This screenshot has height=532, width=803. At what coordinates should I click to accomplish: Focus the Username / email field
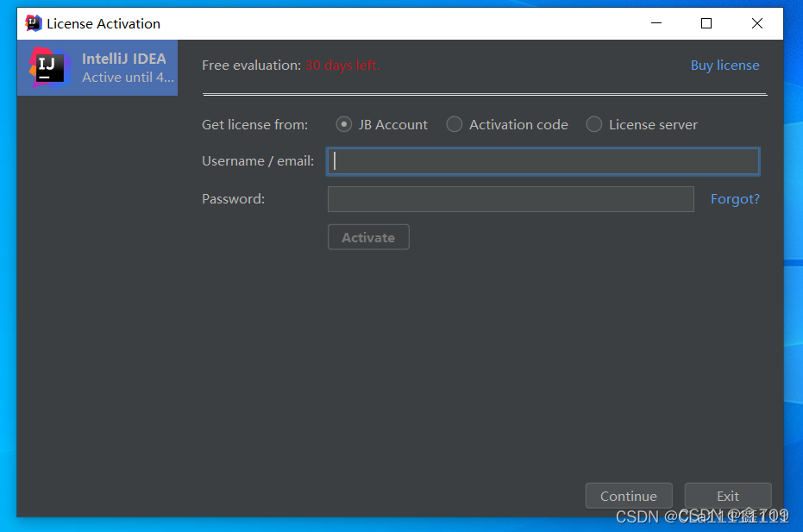point(543,162)
